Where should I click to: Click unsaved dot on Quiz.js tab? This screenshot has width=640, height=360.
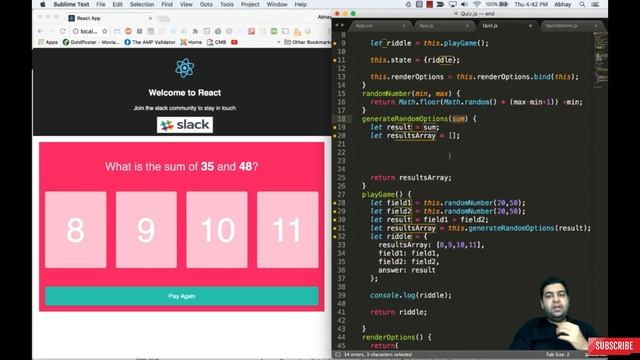[530, 26]
